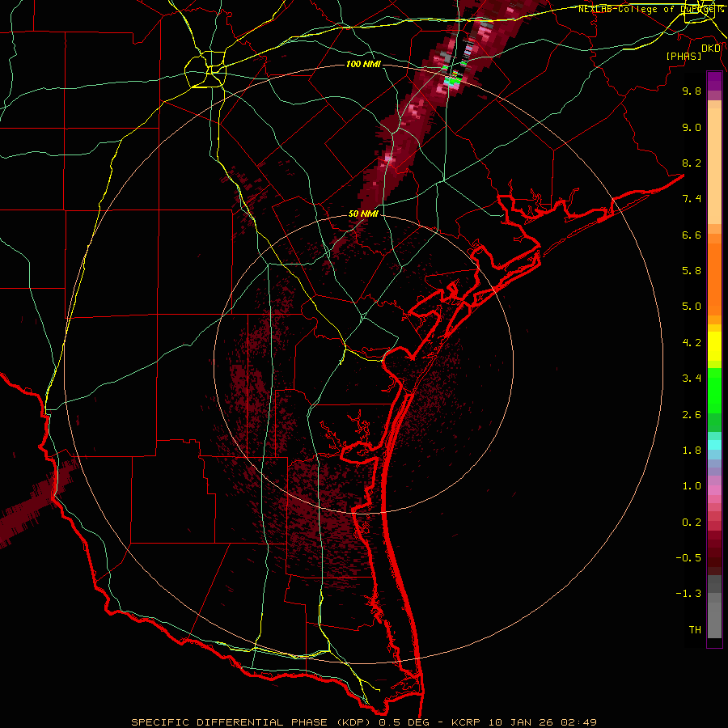Image resolution: width=728 pixels, height=728 pixels.
Task: Click the "100 NMI" range ring label
Action: (x=363, y=64)
